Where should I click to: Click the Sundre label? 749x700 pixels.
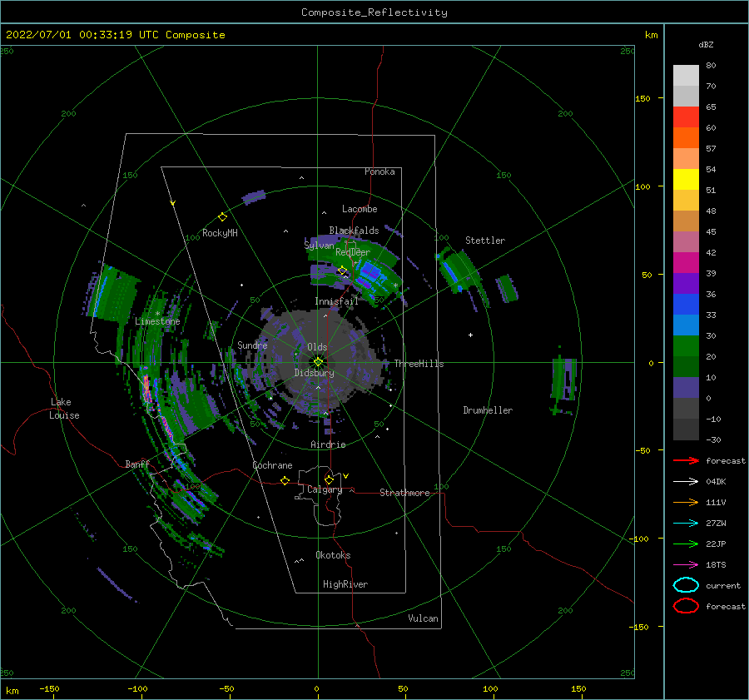252,345
